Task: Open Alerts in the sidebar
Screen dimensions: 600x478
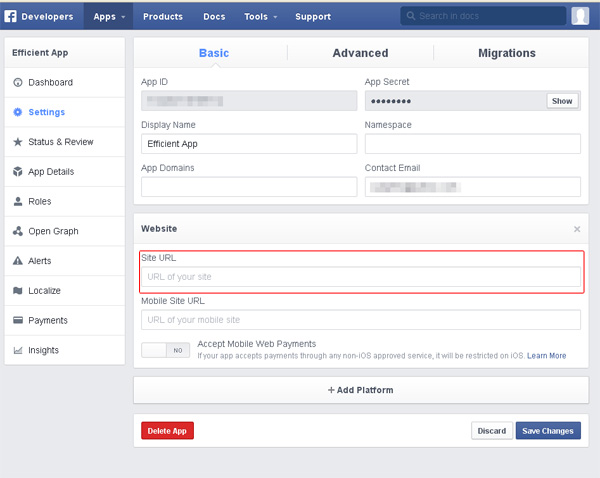Action: pyautogui.click(x=65, y=261)
